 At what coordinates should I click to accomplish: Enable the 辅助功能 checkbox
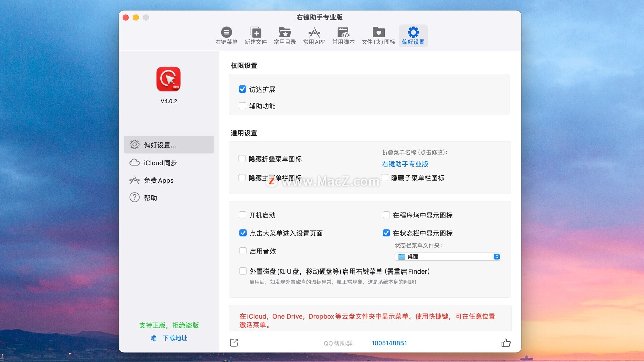tap(243, 106)
